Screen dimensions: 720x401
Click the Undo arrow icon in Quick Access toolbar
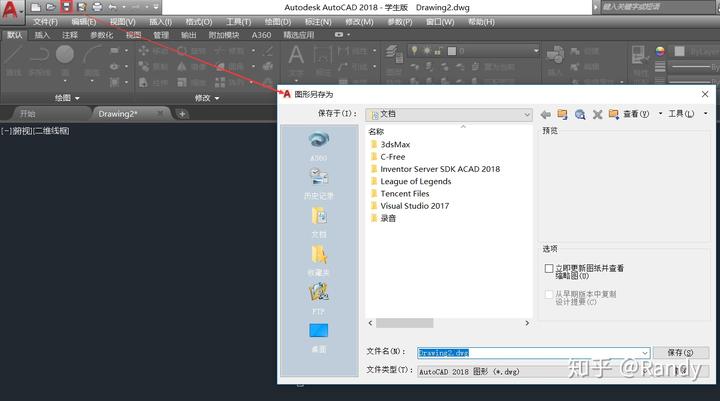point(112,7)
